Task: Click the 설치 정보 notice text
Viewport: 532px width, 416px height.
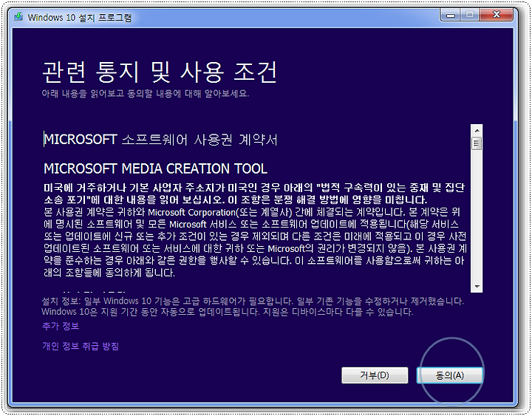Action: (253, 307)
